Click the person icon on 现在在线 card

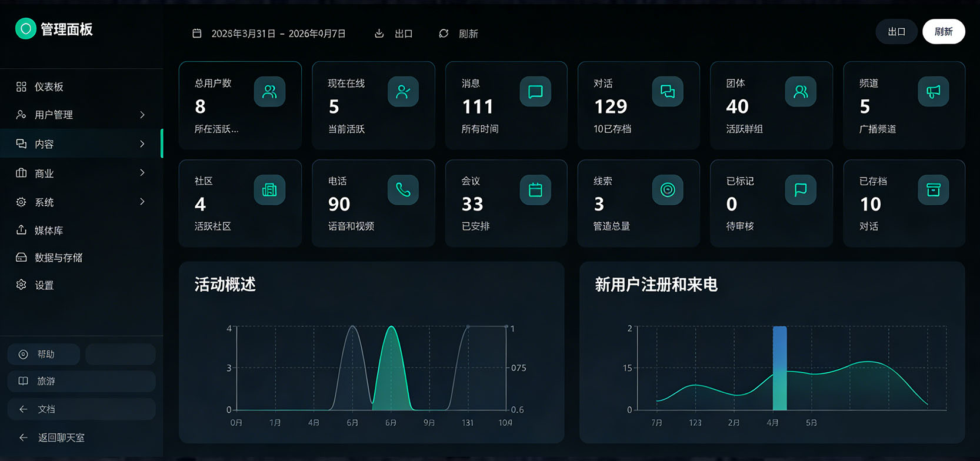coord(403,92)
